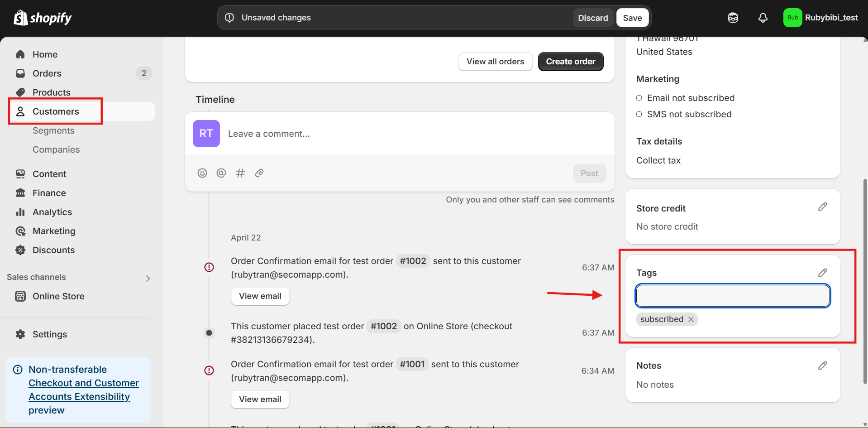
Task: Remove the subscribed tag
Action: (691, 319)
